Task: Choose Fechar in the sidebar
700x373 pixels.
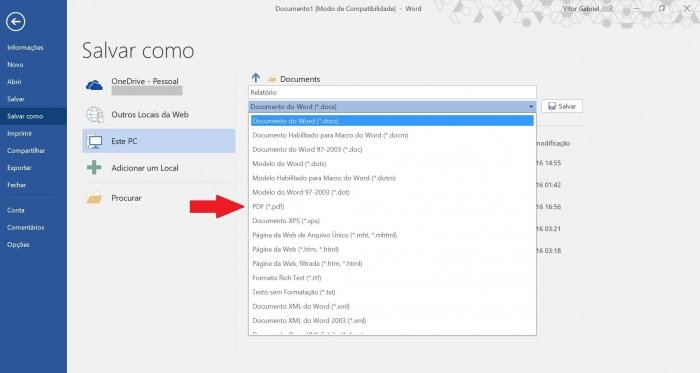Action: [17, 185]
